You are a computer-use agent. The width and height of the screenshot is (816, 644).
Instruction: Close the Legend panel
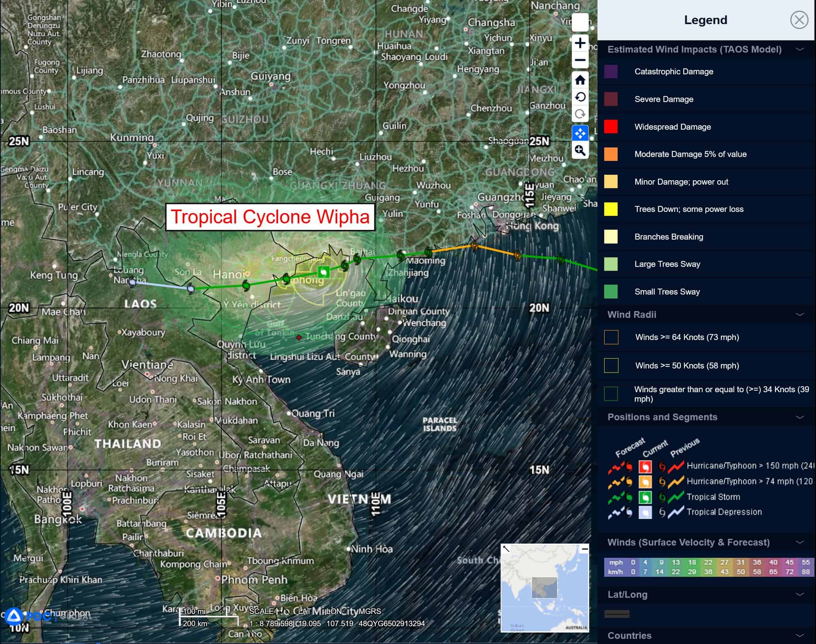point(799,20)
